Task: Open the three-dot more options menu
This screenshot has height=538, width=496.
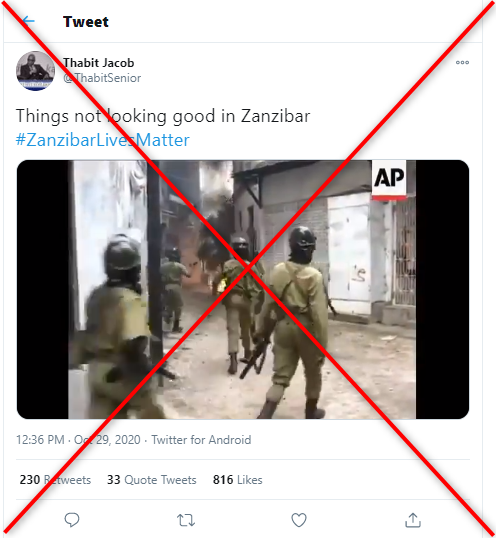Action: [x=462, y=62]
